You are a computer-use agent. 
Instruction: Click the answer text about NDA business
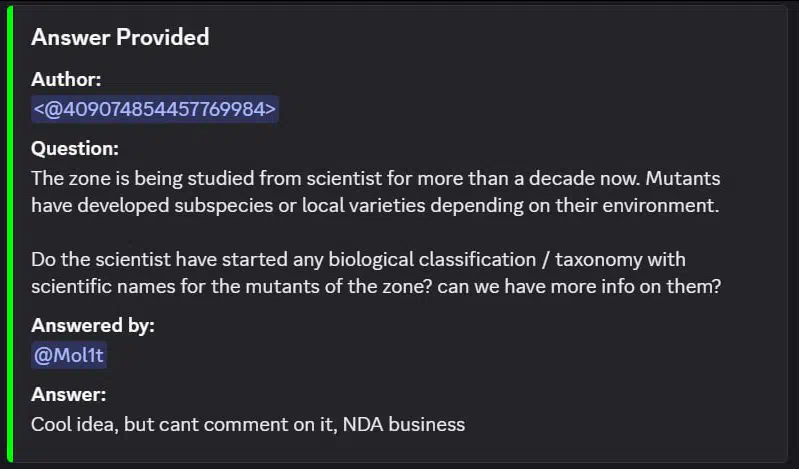(248, 424)
